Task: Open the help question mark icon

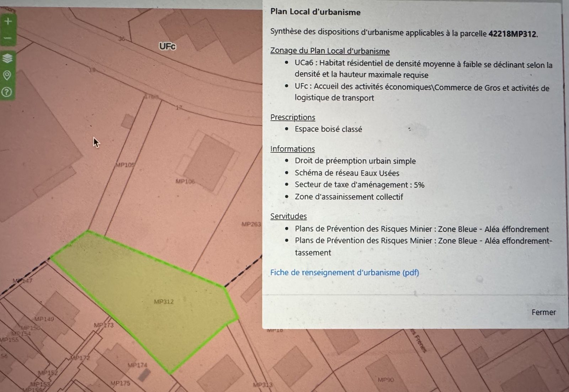Action: coord(7,92)
